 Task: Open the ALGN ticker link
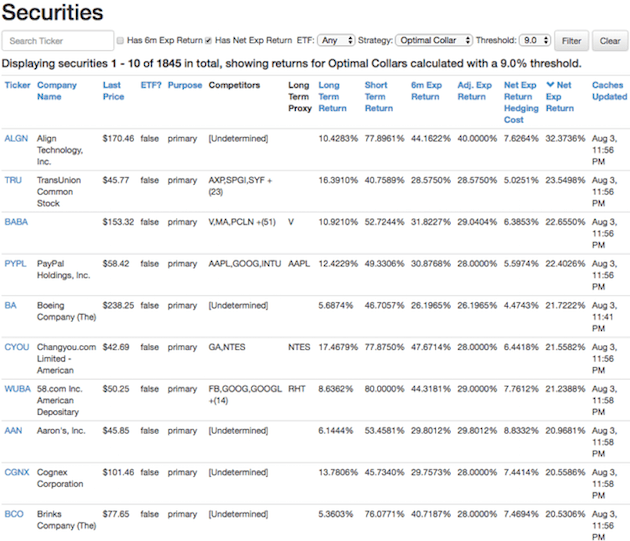pos(16,138)
